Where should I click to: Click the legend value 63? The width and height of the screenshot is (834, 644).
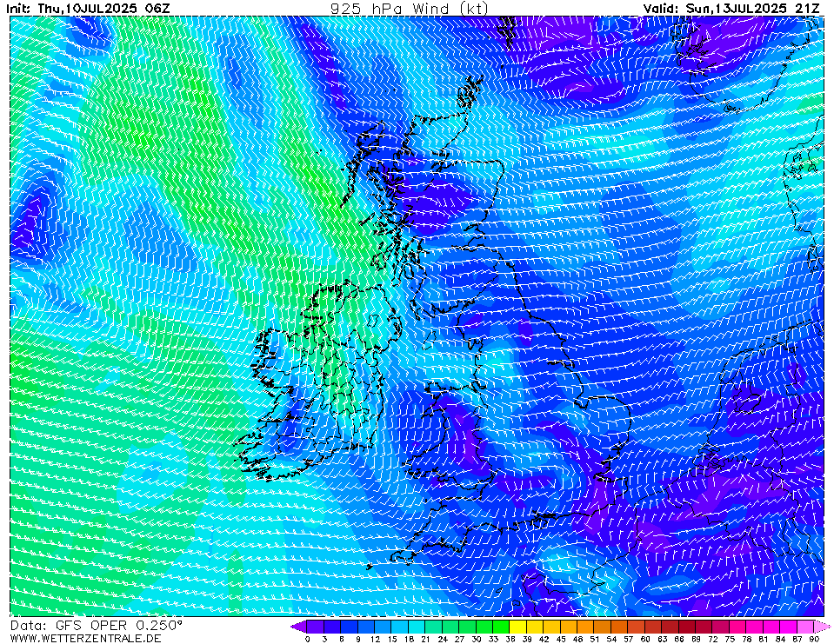[x=662, y=639]
